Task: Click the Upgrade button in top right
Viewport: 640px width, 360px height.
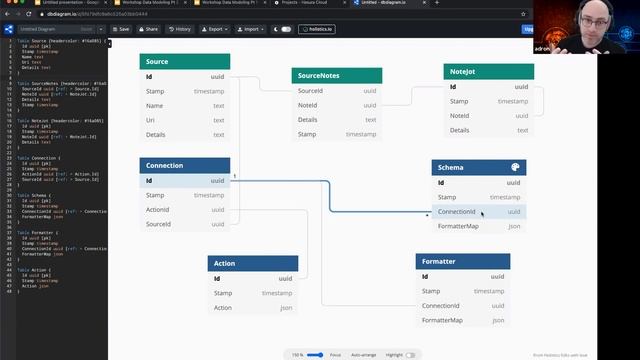Action: [x=527, y=29]
